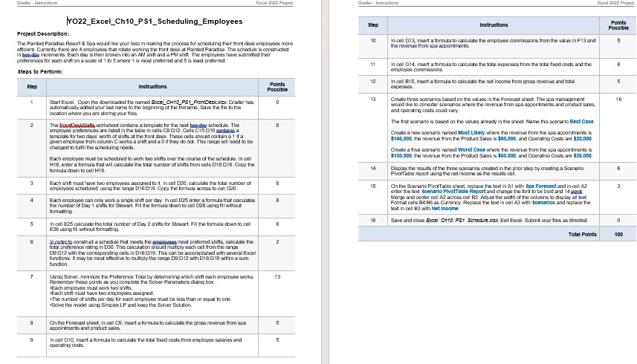This screenshot has height=364, width=637.
Task: Click the 2 points value for step 6
Action: tap(277, 242)
